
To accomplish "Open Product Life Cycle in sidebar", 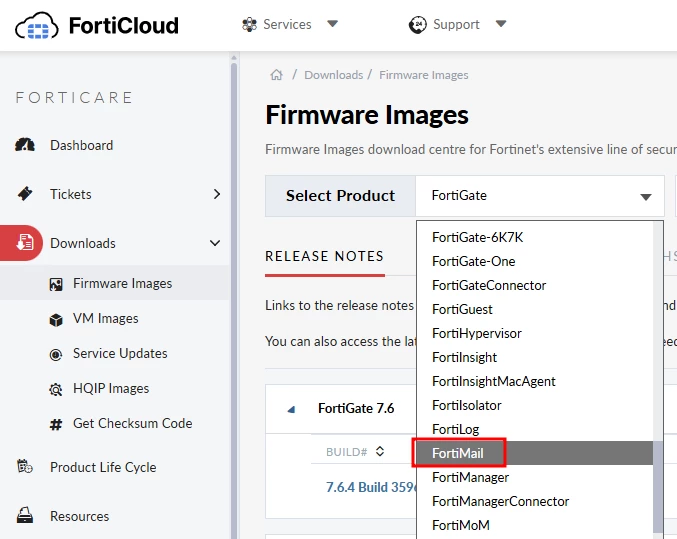I will click(x=103, y=467).
